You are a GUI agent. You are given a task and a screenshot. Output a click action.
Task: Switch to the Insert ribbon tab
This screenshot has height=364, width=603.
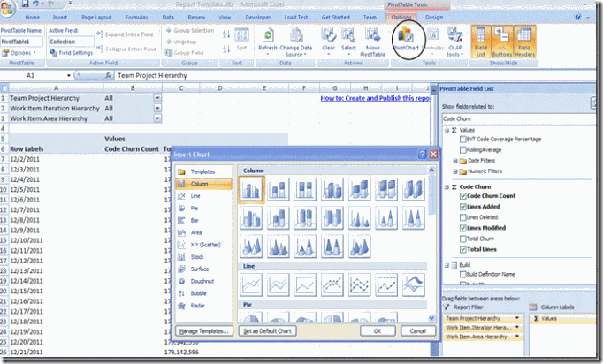click(59, 18)
